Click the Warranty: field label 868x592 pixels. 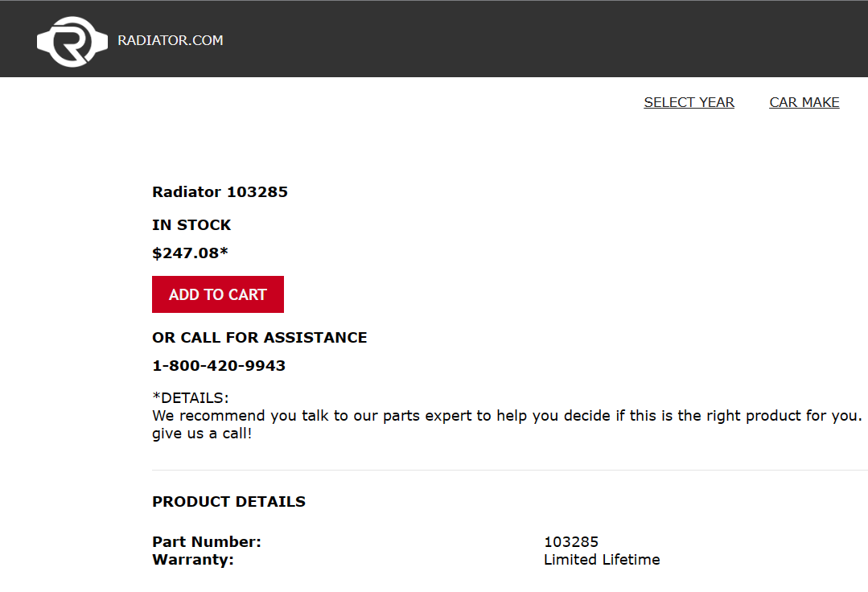(x=192, y=559)
